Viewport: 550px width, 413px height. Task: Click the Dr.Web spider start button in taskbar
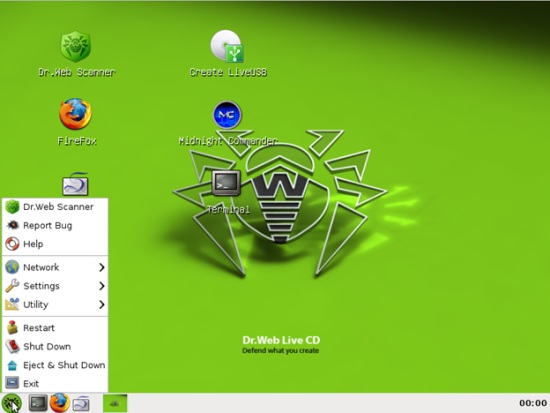pyautogui.click(x=12, y=403)
